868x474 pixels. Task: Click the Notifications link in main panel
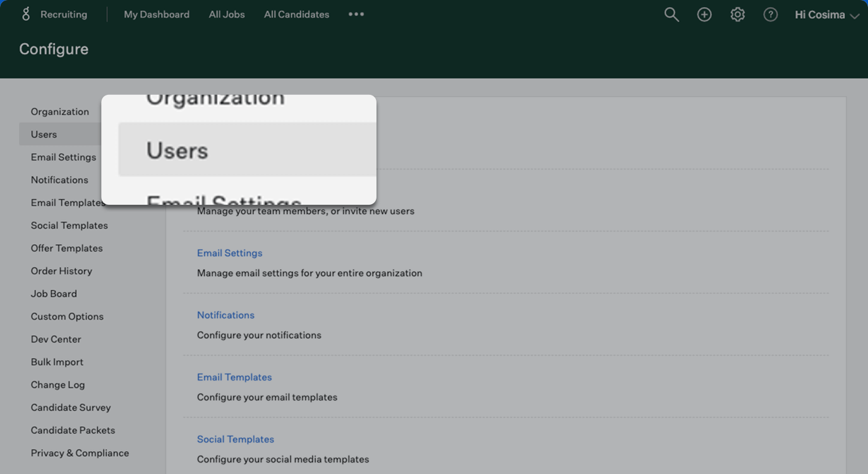pos(226,315)
